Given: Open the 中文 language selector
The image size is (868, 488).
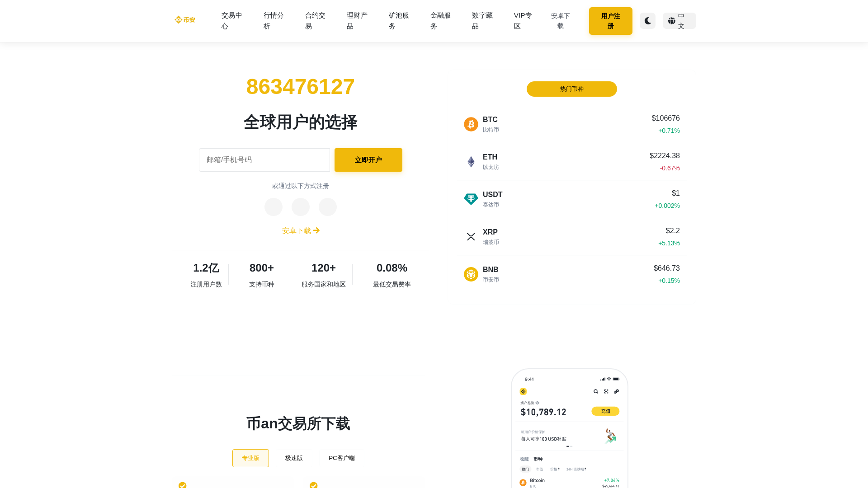Looking at the screenshot, I should coord(679,21).
